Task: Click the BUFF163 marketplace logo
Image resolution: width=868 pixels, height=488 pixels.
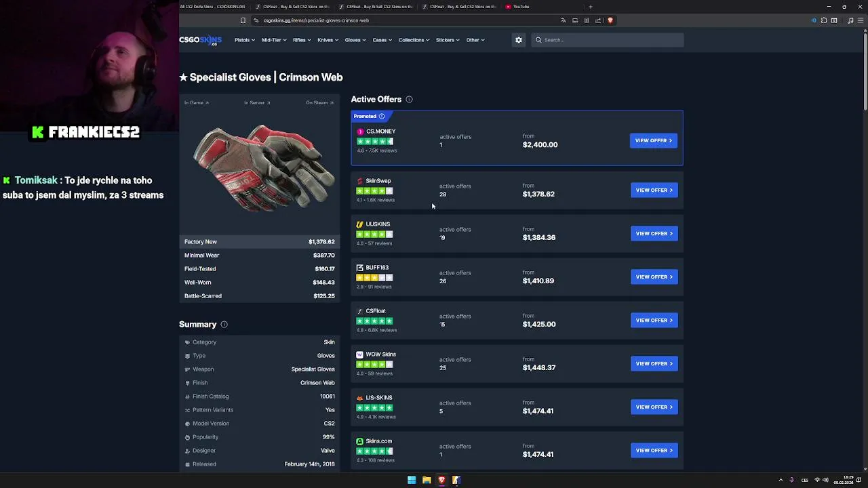Action: (x=359, y=268)
